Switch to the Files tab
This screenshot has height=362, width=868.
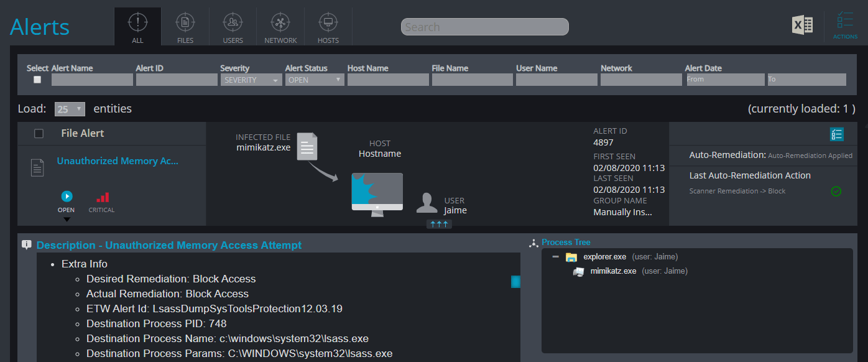point(185,26)
